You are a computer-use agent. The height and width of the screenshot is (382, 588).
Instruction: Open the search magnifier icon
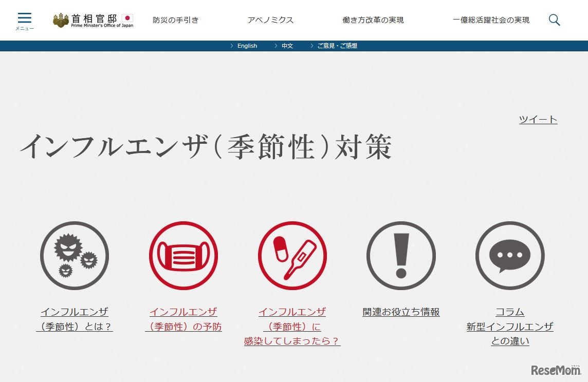pyautogui.click(x=554, y=20)
